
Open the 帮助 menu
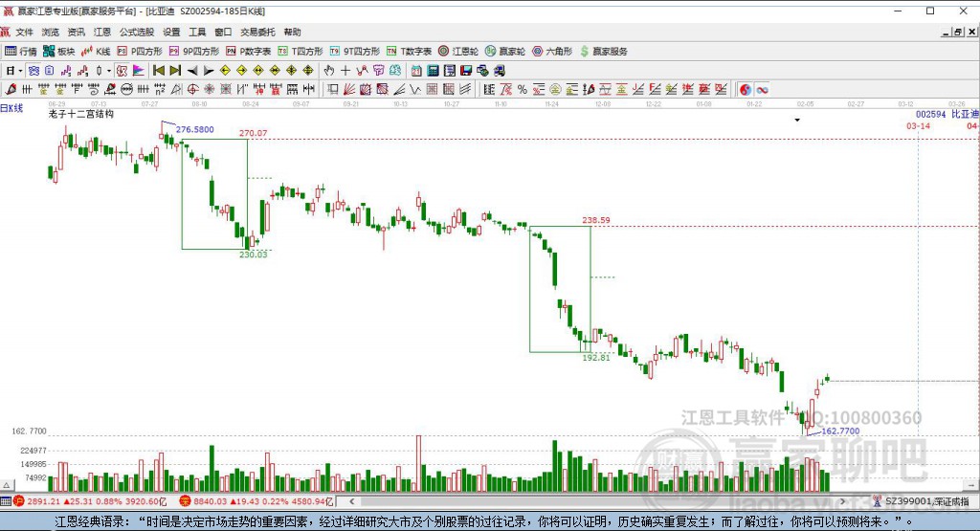(293, 32)
